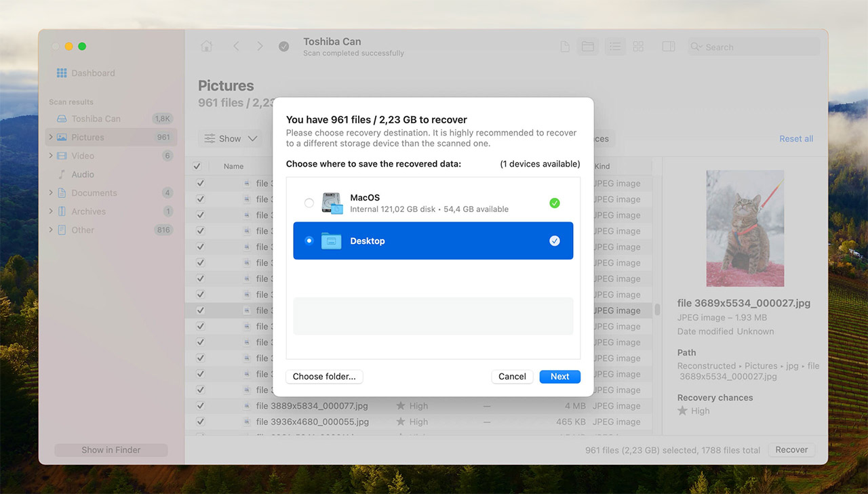Expand the Documents category in sidebar
The image size is (868, 494).
pos(51,193)
